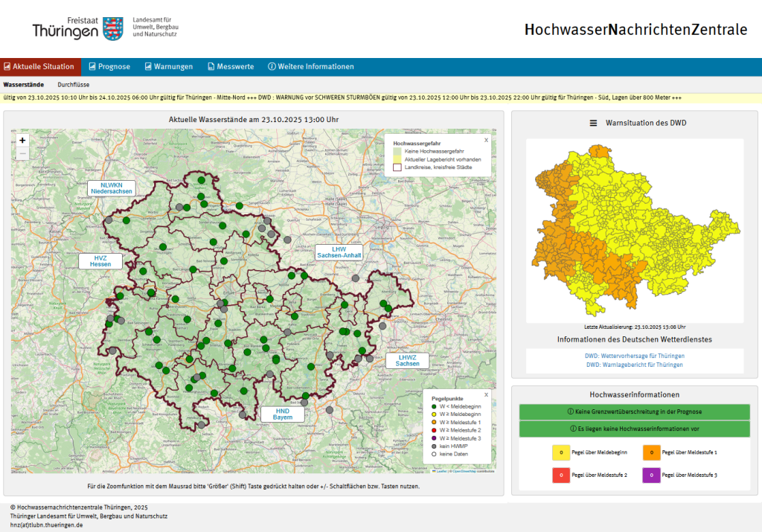Select the Wasserstände tab
The width and height of the screenshot is (762, 532).
click(x=25, y=84)
